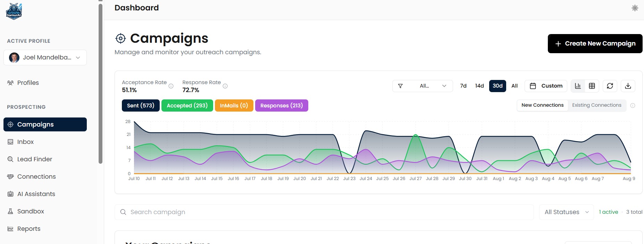Open AI Assistants in sidebar
The width and height of the screenshot is (644, 244).
point(45,194)
